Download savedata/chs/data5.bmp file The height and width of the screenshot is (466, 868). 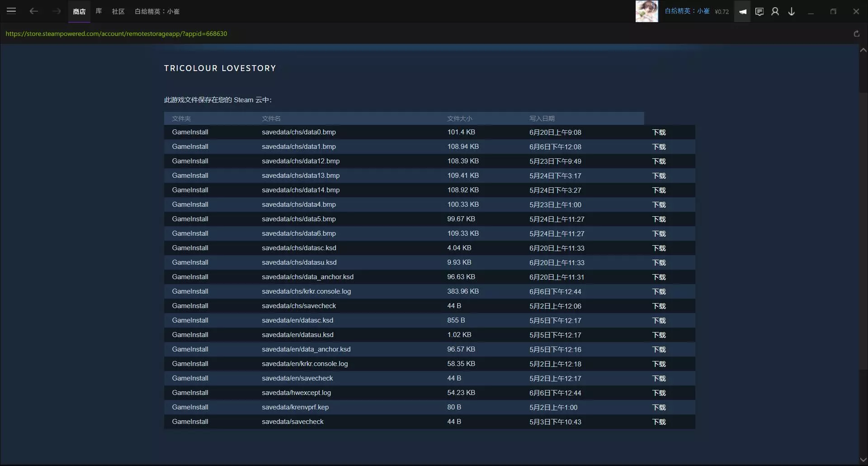(659, 219)
